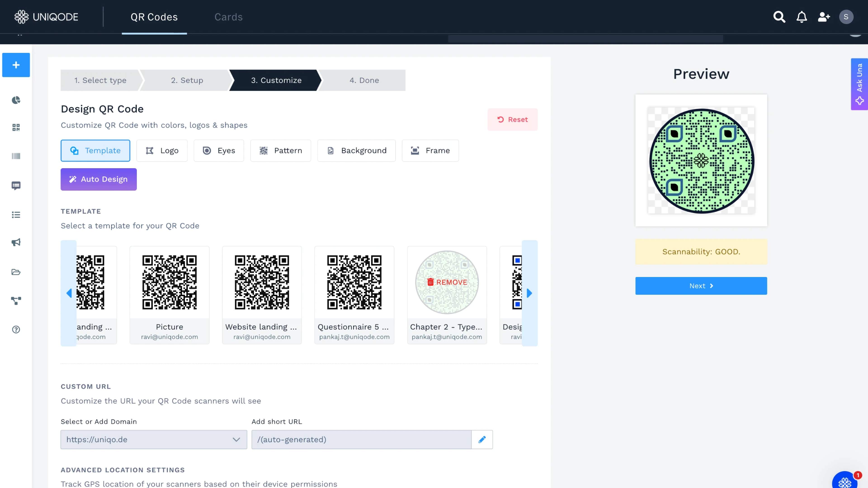Open the megaphone campaigns sidebar icon
Viewport: 868px width, 488px height.
pyautogui.click(x=16, y=242)
